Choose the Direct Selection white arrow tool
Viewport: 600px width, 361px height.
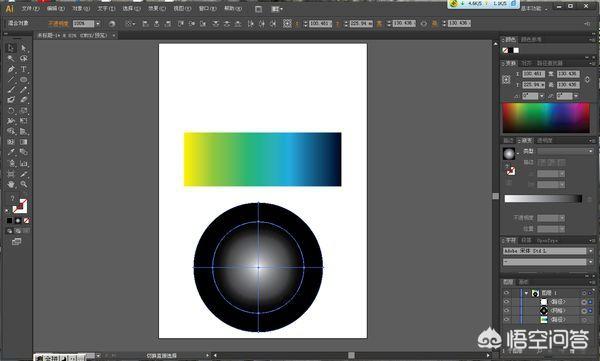click(24, 48)
